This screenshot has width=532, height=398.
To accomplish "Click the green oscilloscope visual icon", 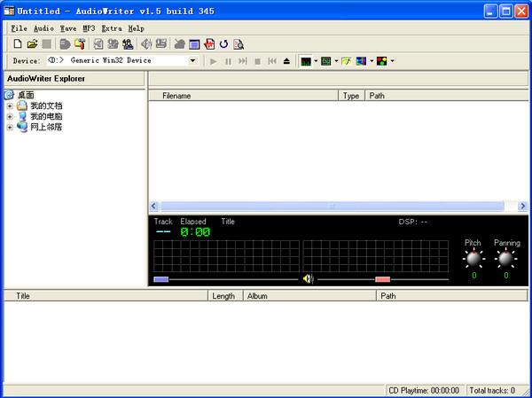I will click(326, 61).
